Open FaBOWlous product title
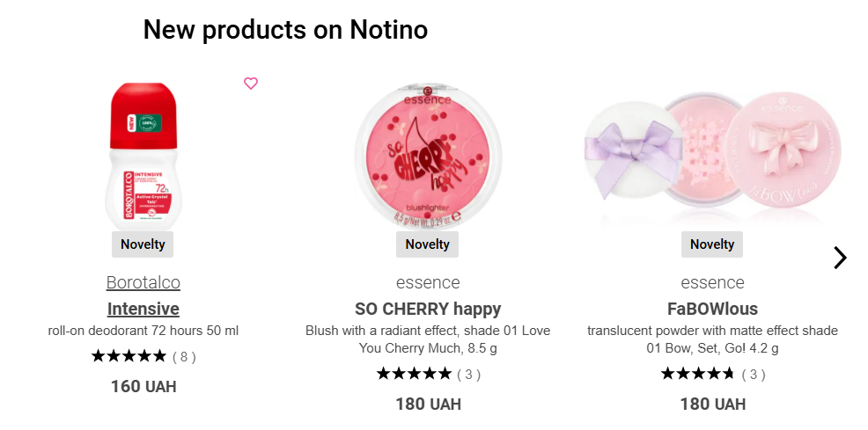Screen dimensions: 868x430 pyautogui.click(x=712, y=309)
